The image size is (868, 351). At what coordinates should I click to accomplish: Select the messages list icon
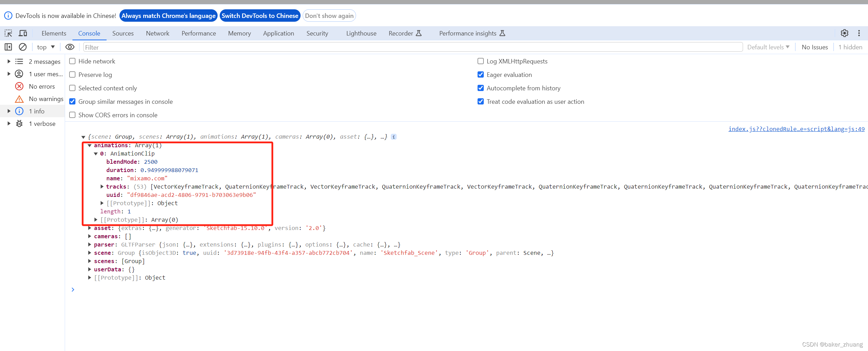click(x=19, y=61)
